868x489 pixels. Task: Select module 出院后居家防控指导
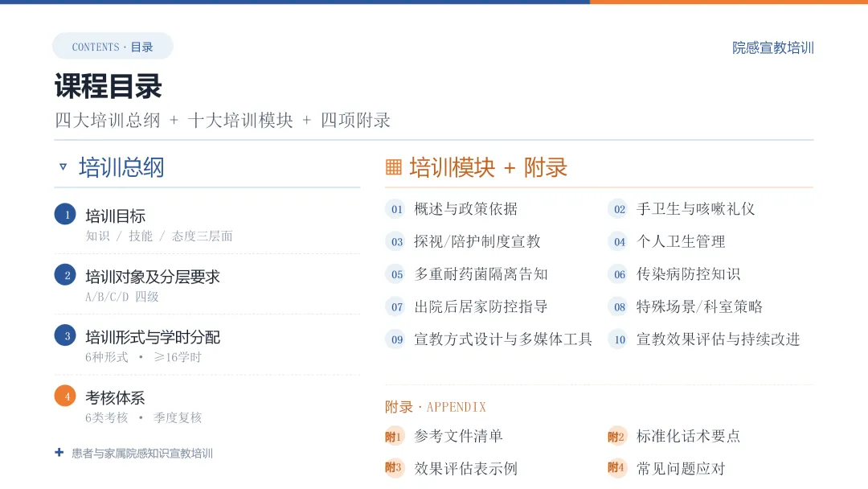click(481, 306)
